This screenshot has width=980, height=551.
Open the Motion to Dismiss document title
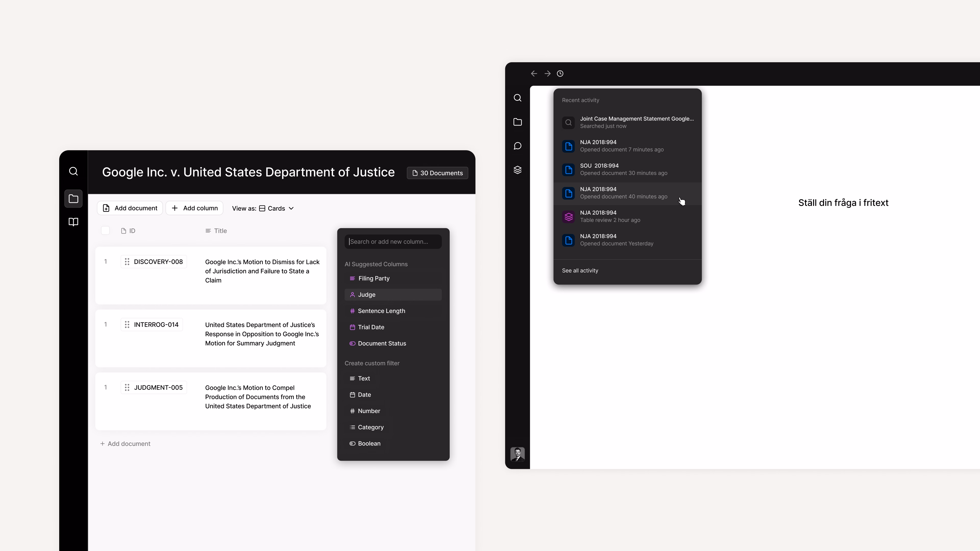pos(262,271)
